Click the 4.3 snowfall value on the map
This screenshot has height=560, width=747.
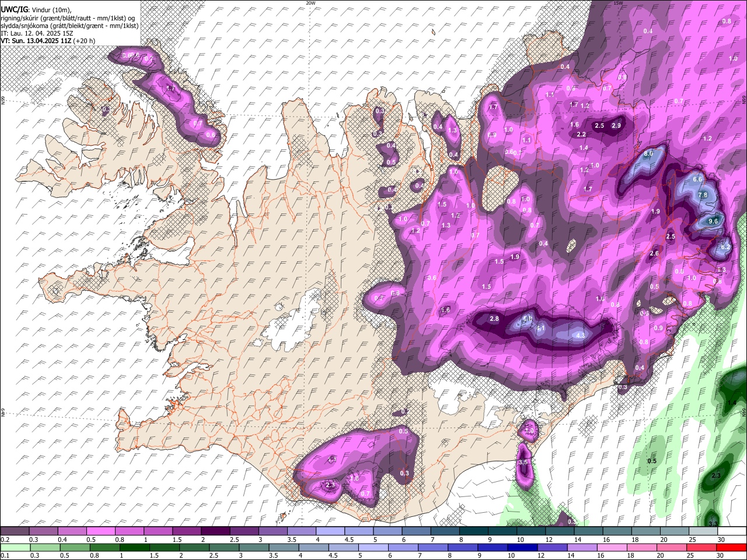(580, 336)
